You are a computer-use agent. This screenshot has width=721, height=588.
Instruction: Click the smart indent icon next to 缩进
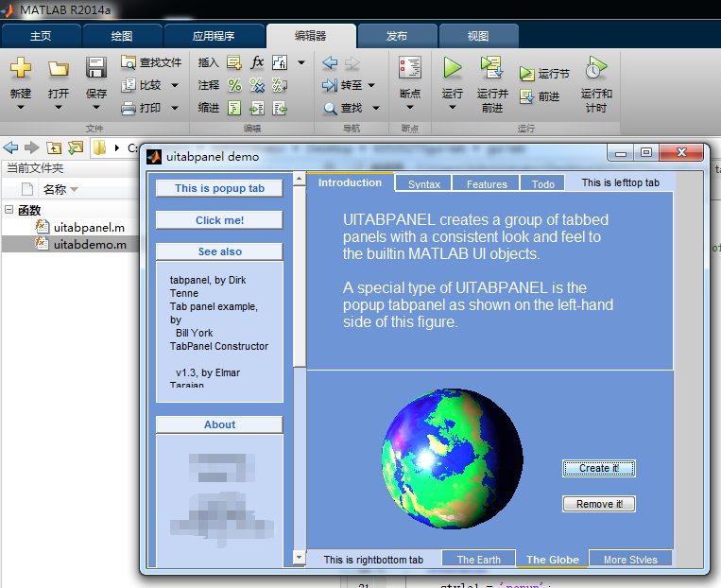click(234, 108)
